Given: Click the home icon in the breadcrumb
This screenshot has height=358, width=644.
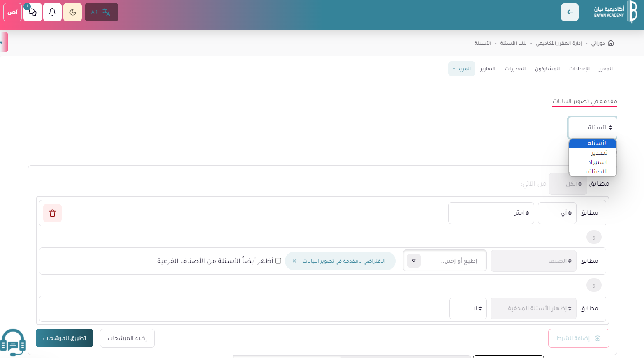Looking at the screenshot, I should [611, 43].
